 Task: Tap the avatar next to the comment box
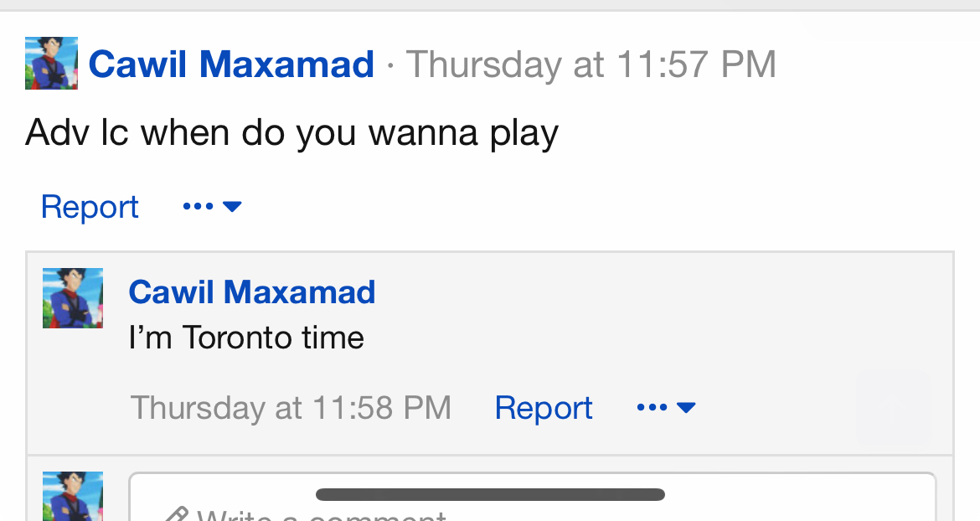(73, 498)
